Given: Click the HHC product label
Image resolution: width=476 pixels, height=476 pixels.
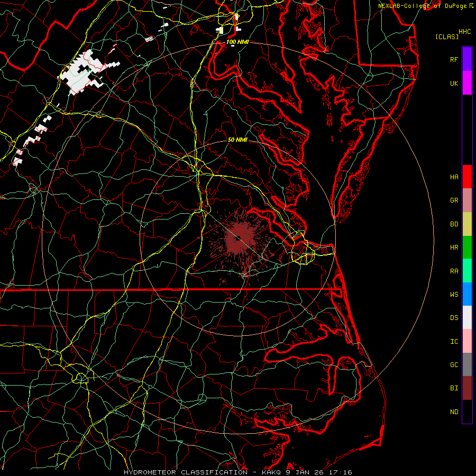Looking at the screenshot, I should click(464, 32).
